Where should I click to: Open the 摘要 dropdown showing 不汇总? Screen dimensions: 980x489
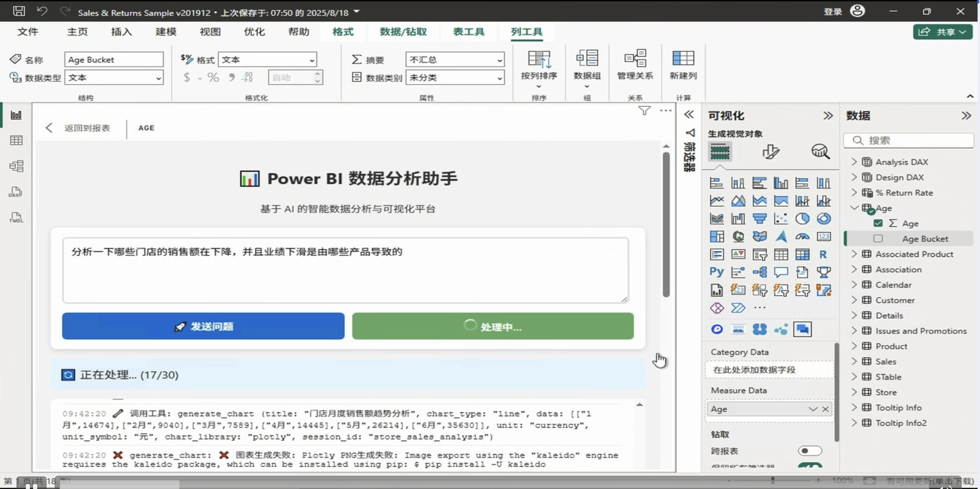(x=455, y=59)
